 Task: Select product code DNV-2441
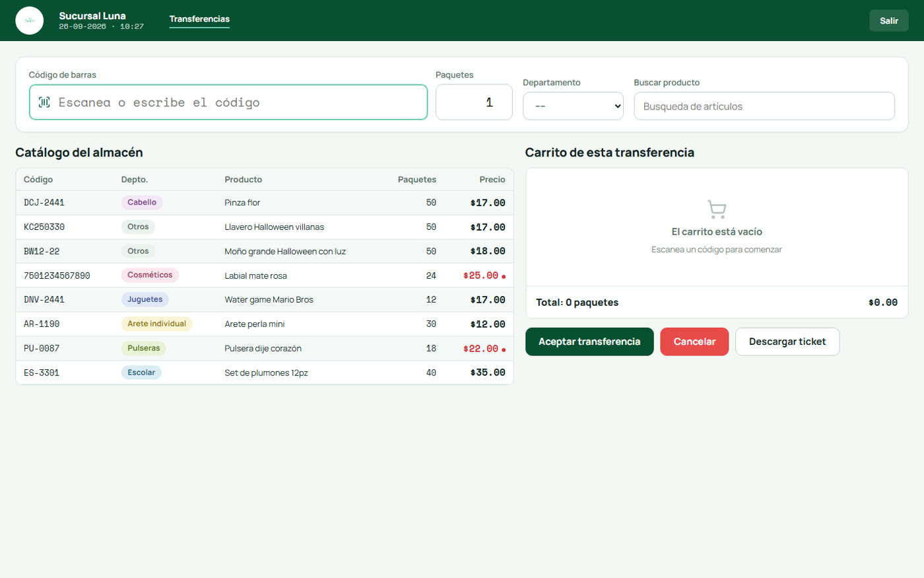(x=44, y=300)
